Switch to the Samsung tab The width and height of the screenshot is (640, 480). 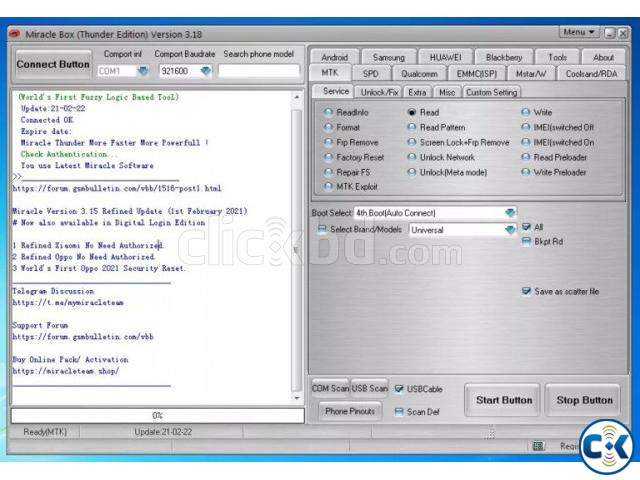pos(389,58)
